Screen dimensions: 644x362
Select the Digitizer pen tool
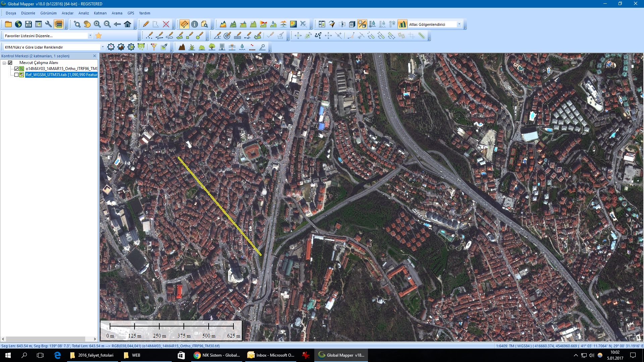click(x=146, y=24)
